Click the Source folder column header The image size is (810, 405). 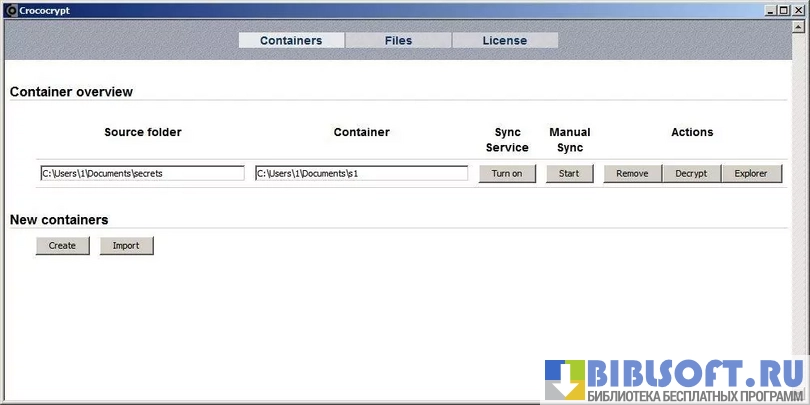coord(143,132)
